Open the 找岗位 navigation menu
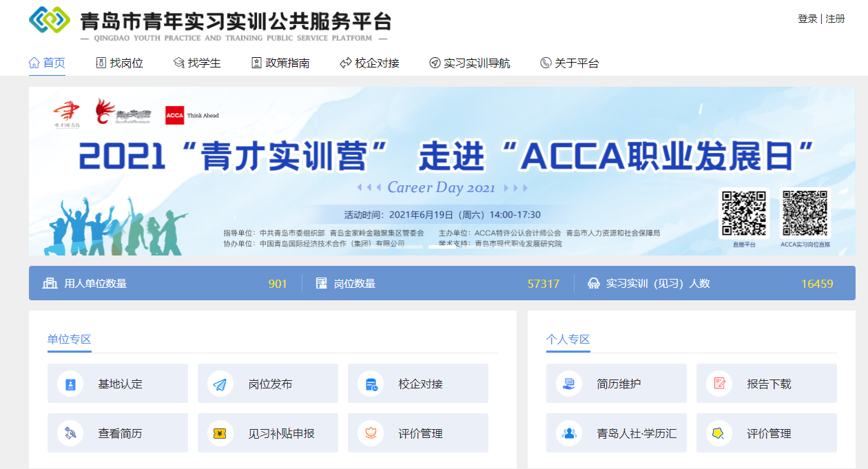The image size is (868, 469). click(119, 63)
